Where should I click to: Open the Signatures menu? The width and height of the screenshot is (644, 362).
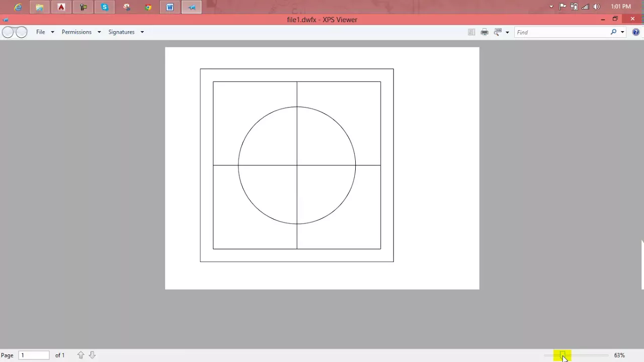click(x=121, y=32)
